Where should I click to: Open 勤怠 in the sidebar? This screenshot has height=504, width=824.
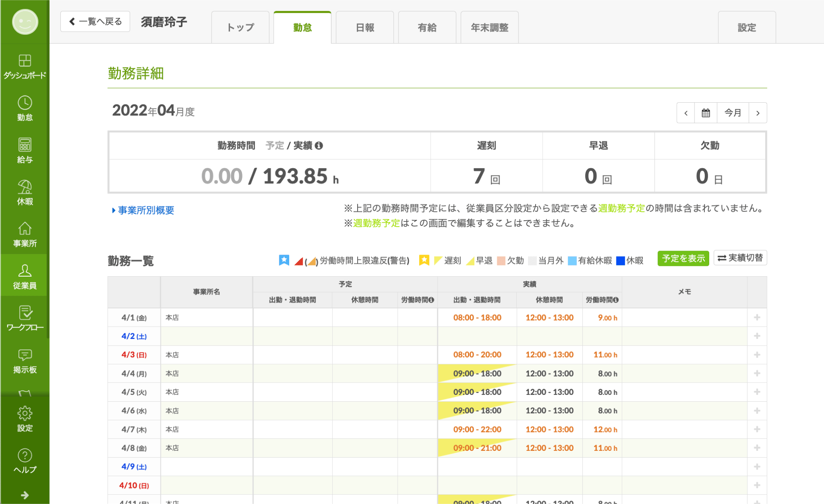point(25,108)
